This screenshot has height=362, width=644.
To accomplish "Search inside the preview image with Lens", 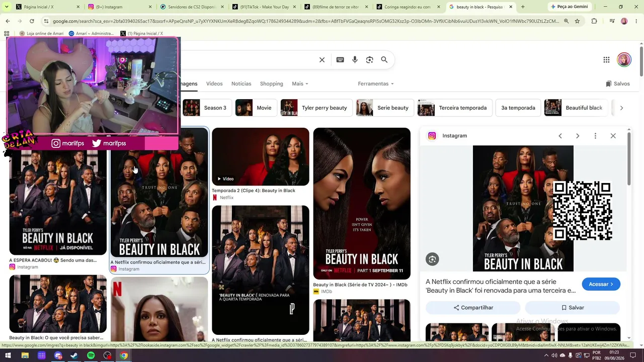I will tap(432, 259).
